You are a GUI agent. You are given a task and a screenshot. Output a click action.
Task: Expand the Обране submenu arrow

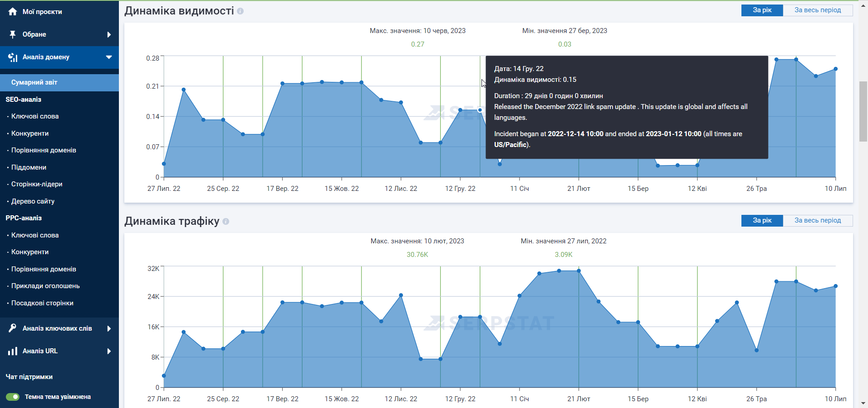tap(109, 34)
